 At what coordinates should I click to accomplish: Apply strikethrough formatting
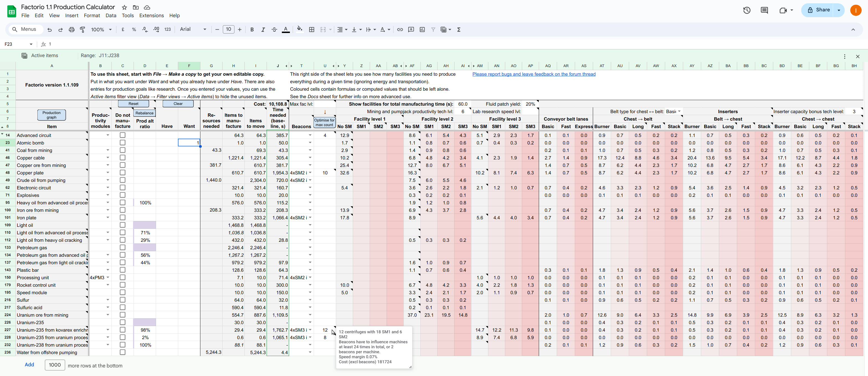[x=274, y=30]
